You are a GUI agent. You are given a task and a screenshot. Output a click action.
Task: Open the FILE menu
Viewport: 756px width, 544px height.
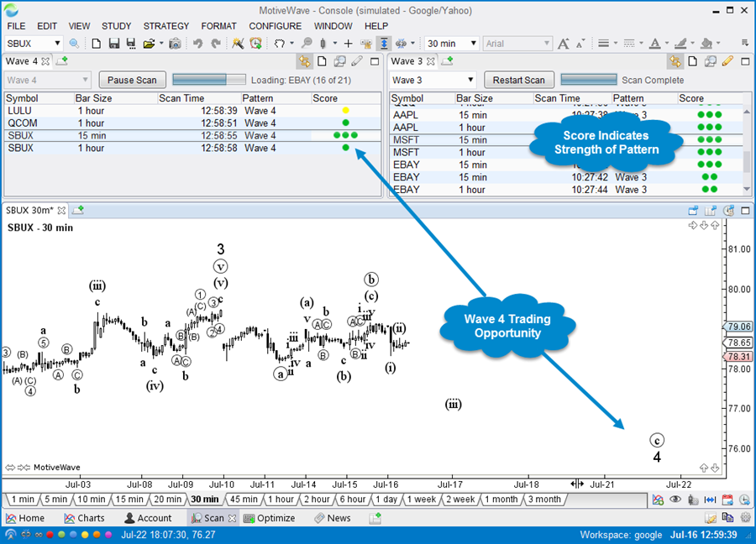pyautogui.click(x=17, y=26)
